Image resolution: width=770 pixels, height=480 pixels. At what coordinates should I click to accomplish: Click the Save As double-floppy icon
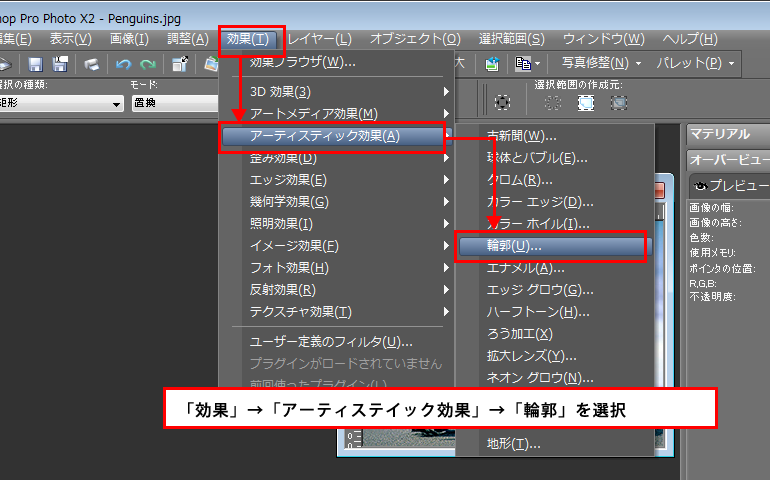60,64
